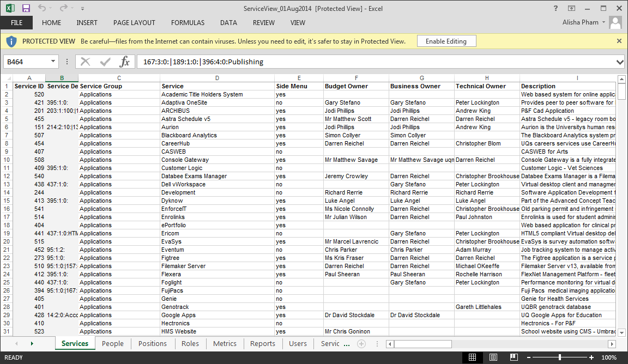Select column D header
This screenshot has height=364, width=628.
(217, 78)
